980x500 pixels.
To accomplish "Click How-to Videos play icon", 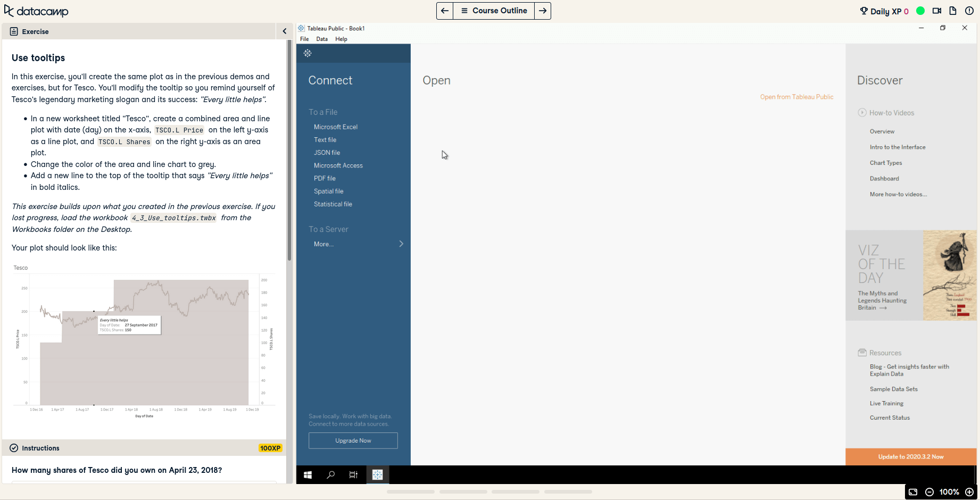I will click(x=862, y=112).
